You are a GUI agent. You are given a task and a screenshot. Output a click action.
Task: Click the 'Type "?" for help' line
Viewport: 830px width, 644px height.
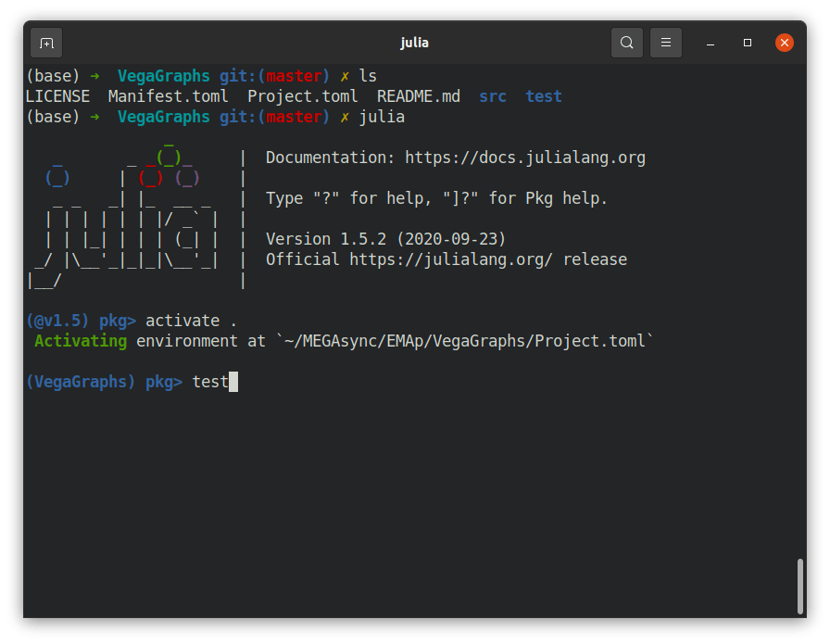tap(436, 198)
